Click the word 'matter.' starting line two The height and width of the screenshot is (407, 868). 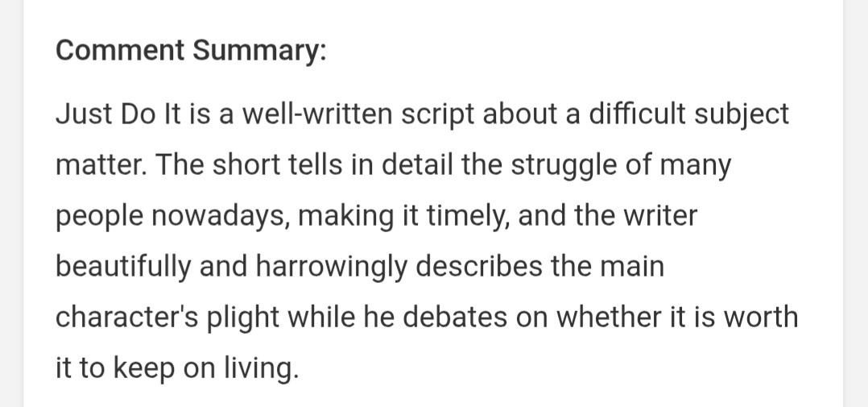(x=101, y=165)
